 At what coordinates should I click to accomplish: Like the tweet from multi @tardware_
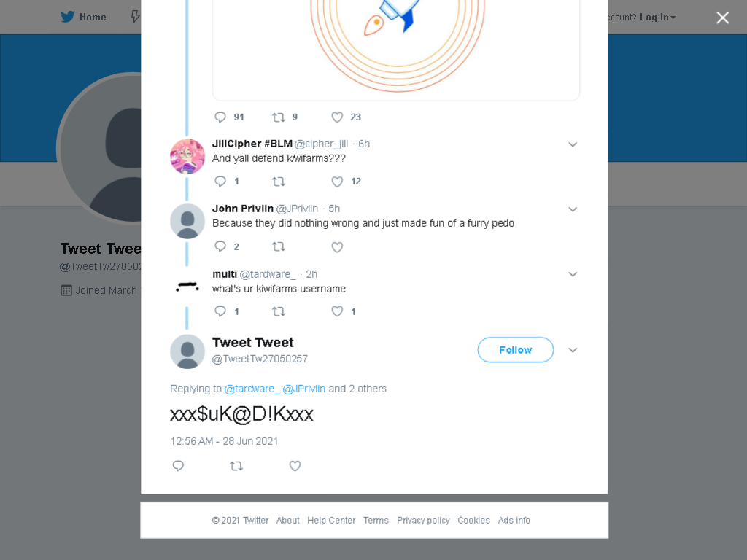(337, 311)
